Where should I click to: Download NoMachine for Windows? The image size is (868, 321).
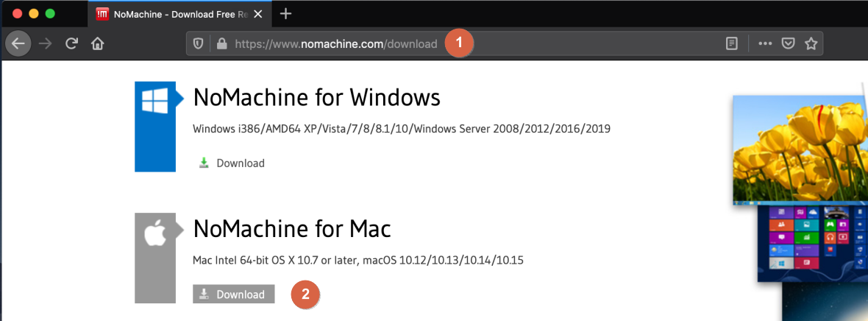tap(232, 163)
